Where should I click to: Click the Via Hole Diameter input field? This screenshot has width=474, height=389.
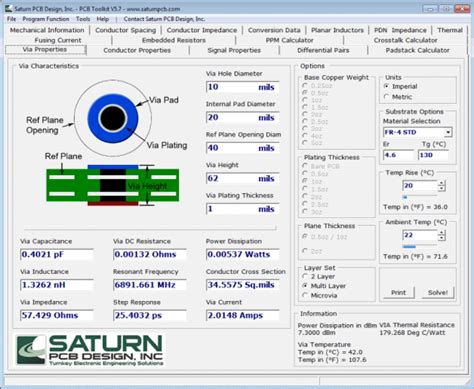pyautogui.click(x=242, y=87)
